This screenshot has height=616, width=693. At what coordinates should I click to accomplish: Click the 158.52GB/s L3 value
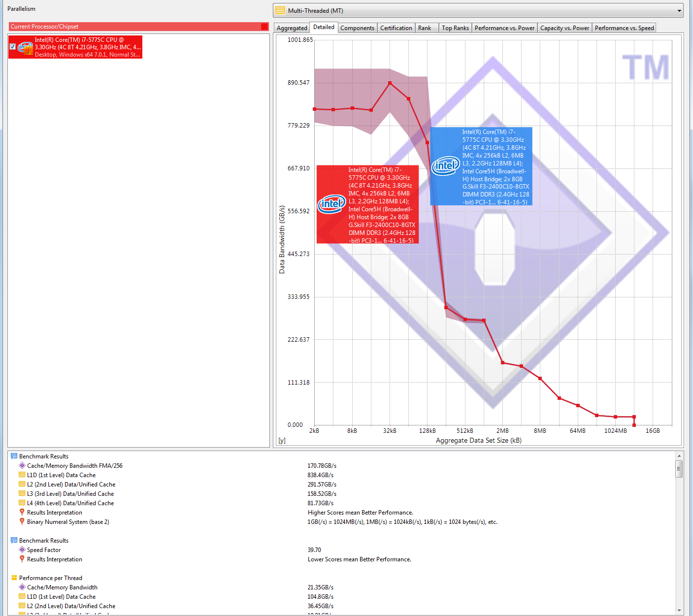(x=322, y=494)
